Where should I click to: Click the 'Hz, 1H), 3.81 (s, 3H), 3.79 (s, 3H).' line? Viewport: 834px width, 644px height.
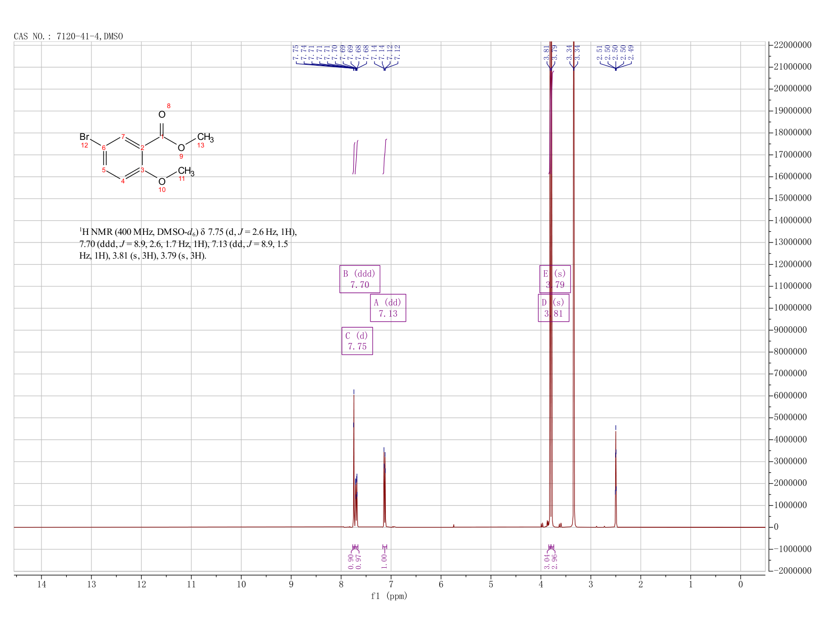tap(143, 256)
